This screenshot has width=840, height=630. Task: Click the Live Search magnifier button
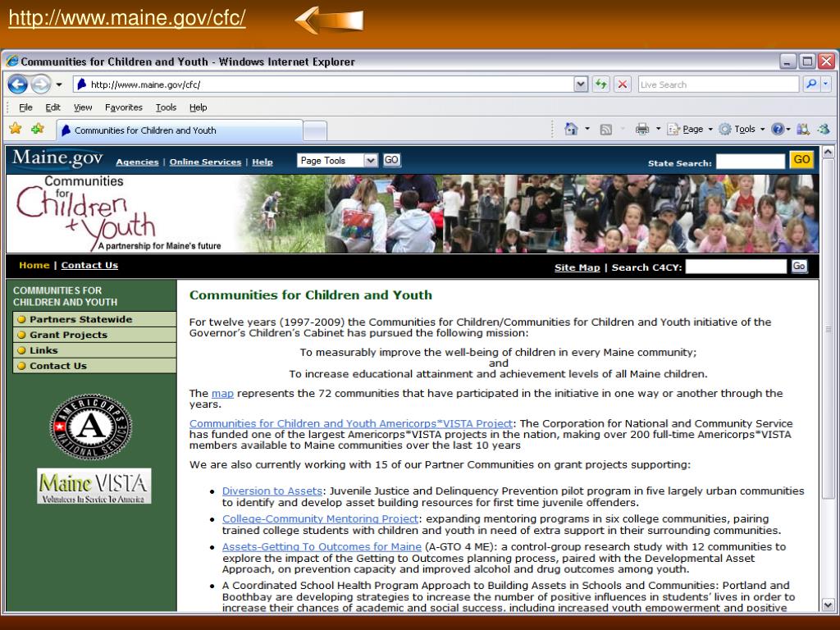pyautogui.click(x=811, y=84)
